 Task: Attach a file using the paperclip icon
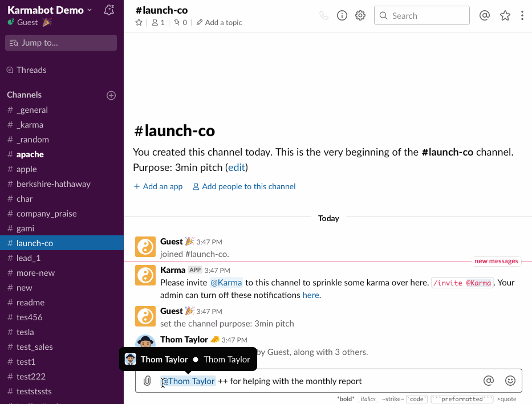(147, 381)
